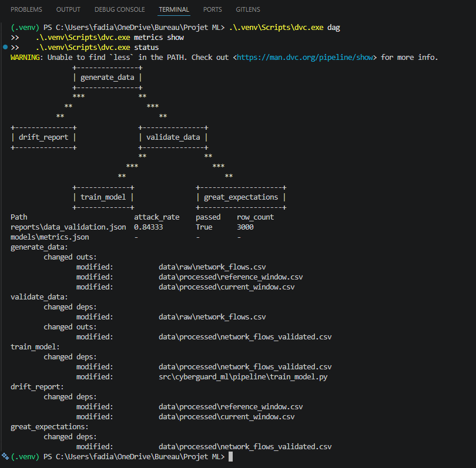Click the train_model node in the DAG
476x468 pixels.
[x=103, y=197]
